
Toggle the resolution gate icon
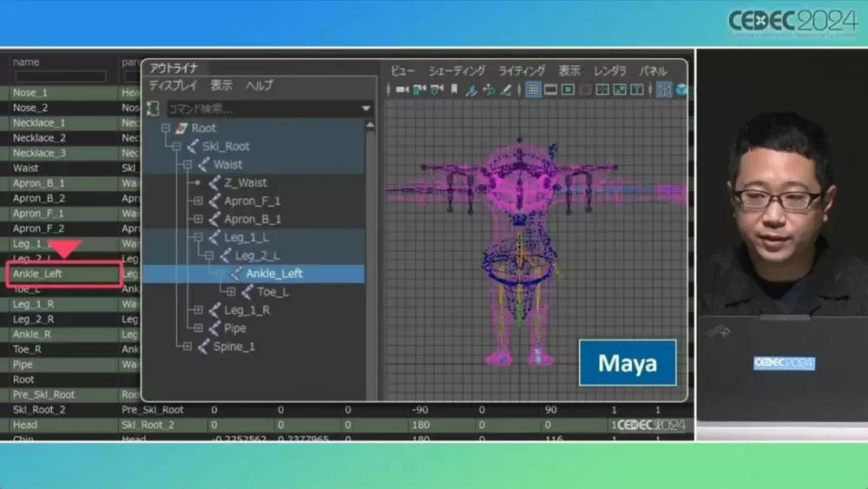click(x=568, y=89)
